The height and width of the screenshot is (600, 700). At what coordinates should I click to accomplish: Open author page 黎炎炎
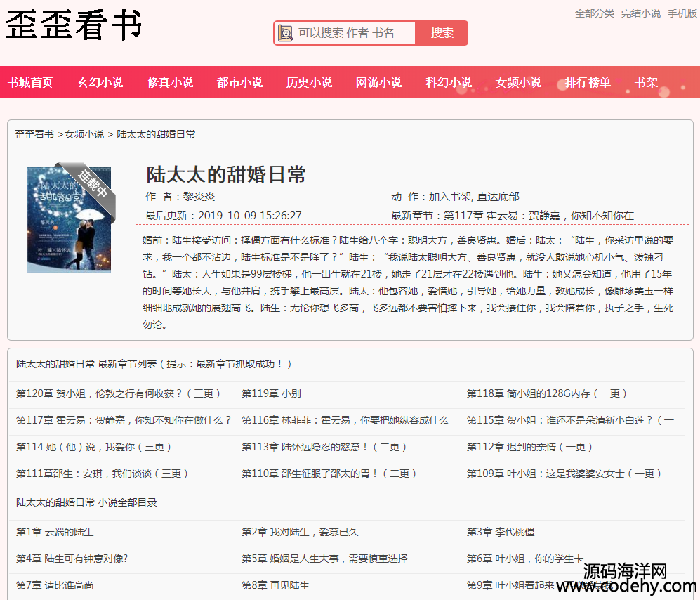tap(199, 197)
